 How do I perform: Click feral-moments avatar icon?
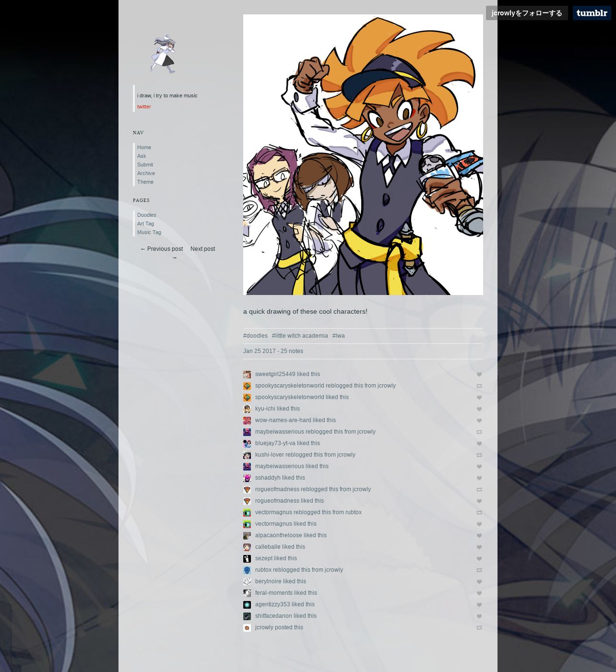point(247,593)
